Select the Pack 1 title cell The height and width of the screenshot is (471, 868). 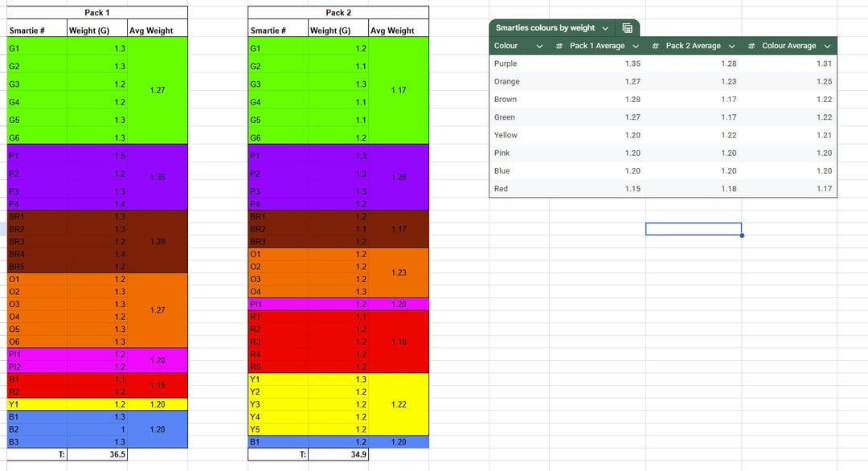(97, 13)
